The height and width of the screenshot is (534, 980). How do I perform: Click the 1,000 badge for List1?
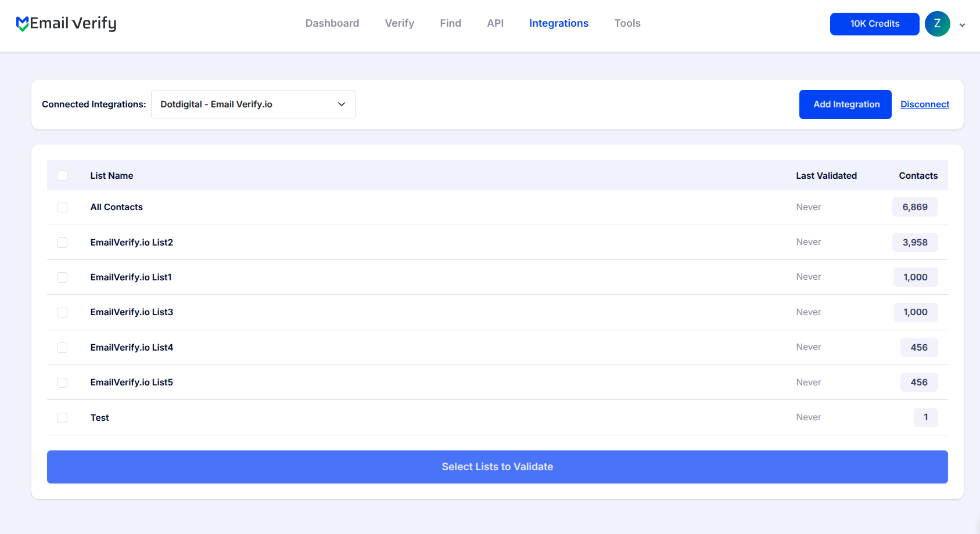pyautogui.click(x=916, y=277)
